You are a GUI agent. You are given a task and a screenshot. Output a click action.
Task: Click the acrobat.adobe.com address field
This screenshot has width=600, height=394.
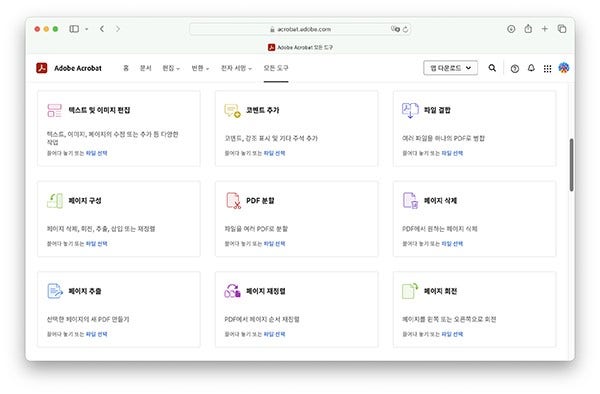coord(300,29)
